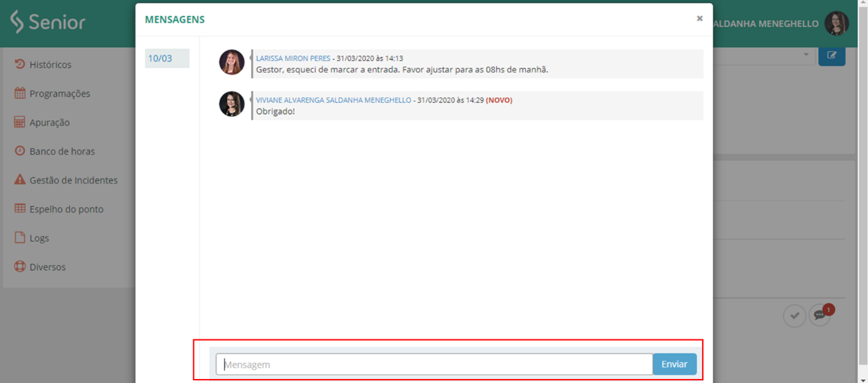
Task: Click the checkmark approval circle icon
Action: (x=794, y=315)
